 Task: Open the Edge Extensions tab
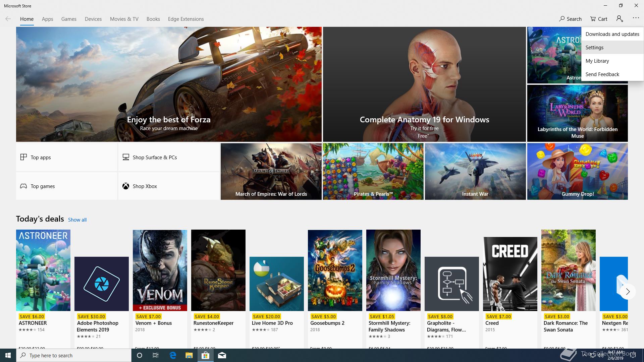(186, 19)
